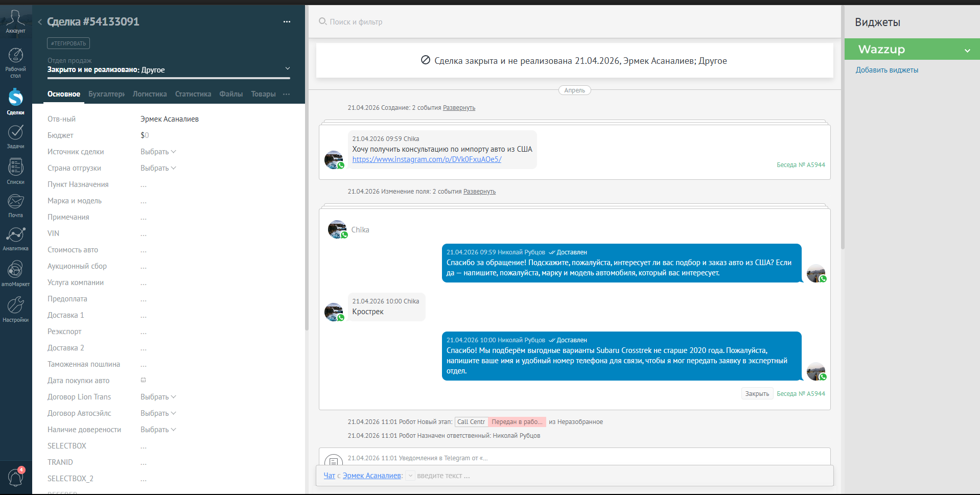Expand the Изменение поля events
Screen dimensions: 980x495
point(479,192)
